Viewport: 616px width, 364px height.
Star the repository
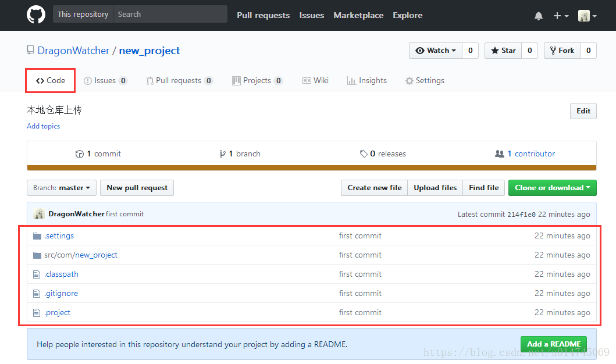503,50
